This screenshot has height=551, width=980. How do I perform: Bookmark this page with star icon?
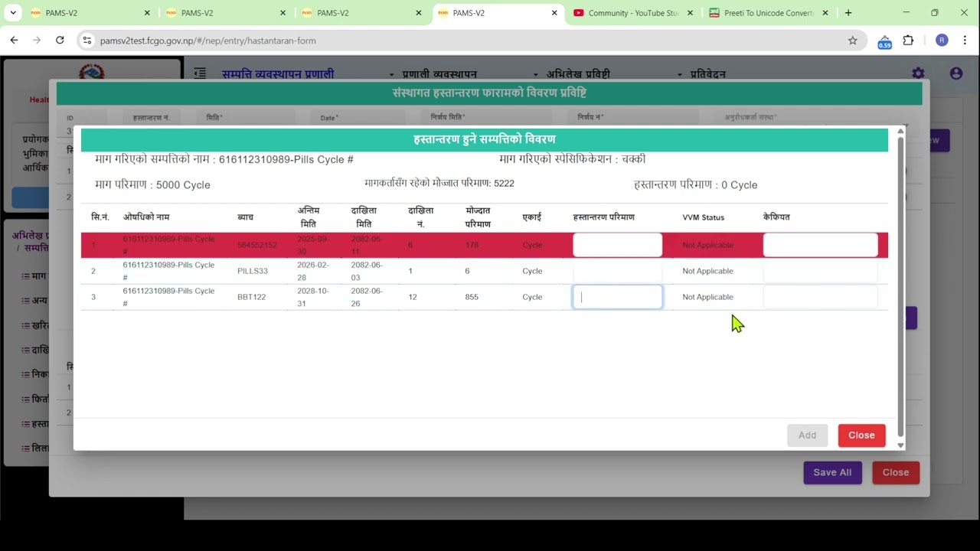pyautogui.click(x=852, y=41)
